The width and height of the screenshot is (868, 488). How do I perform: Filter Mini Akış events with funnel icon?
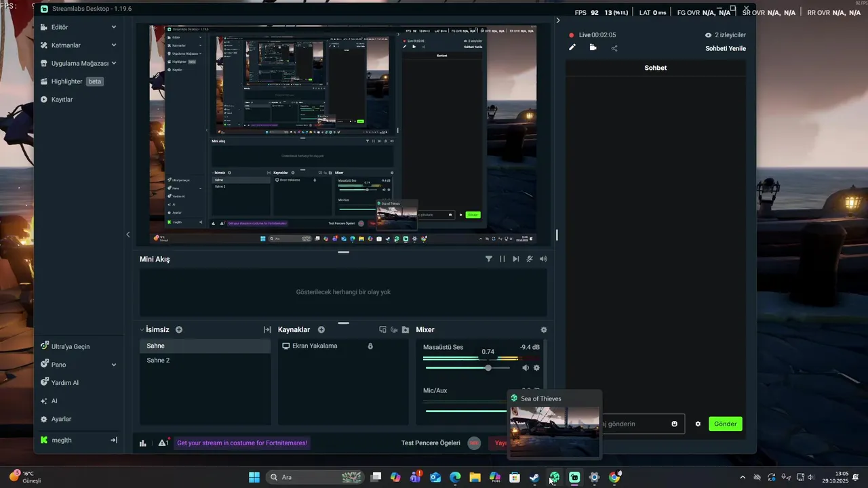[x=489, y=259]
